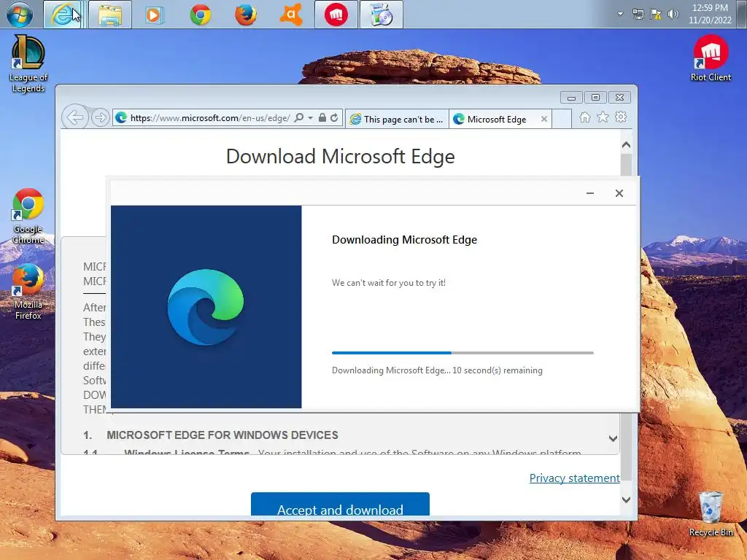
Task: View security report lock icon
Action: click(322, 117)
